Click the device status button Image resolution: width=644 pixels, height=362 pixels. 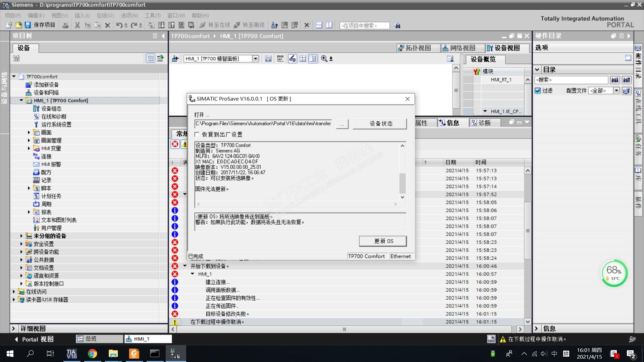[380, 124]
